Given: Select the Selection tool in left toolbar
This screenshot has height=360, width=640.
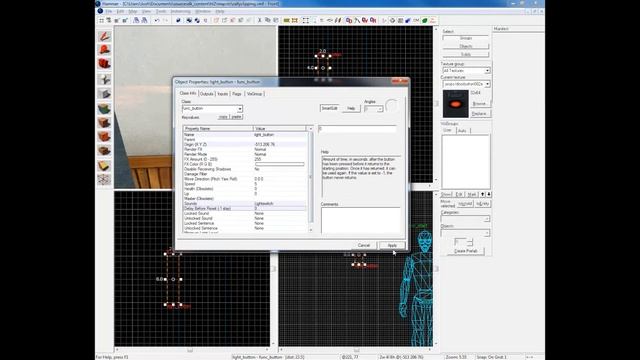Looking at the screenshot, I should (104, 36).
